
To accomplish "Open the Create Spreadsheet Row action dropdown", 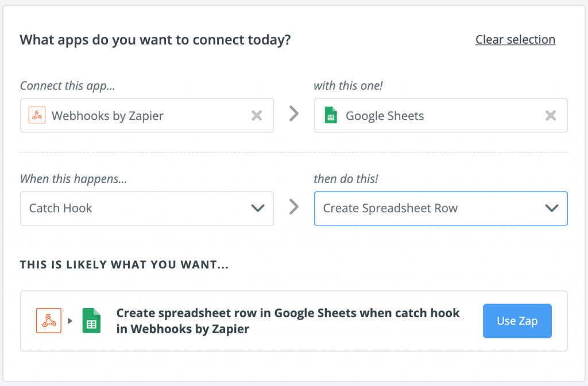I will tap(425, 208).
